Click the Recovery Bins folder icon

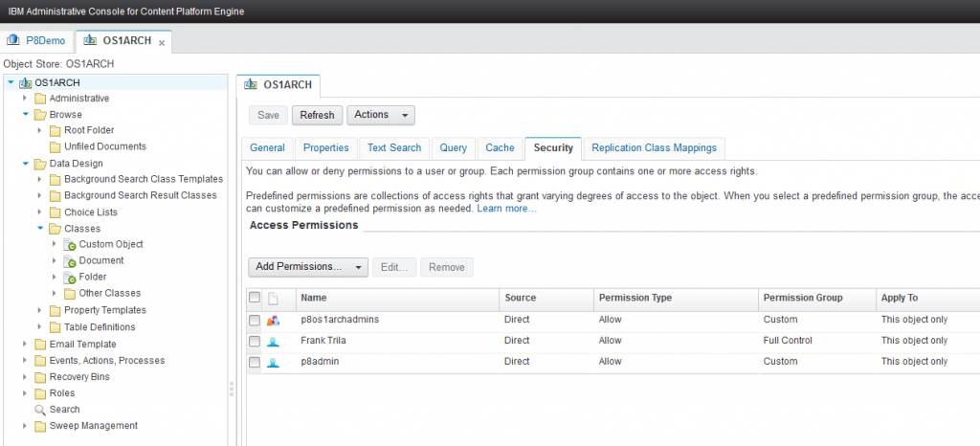pyautogui.click(x=40, y=377)
